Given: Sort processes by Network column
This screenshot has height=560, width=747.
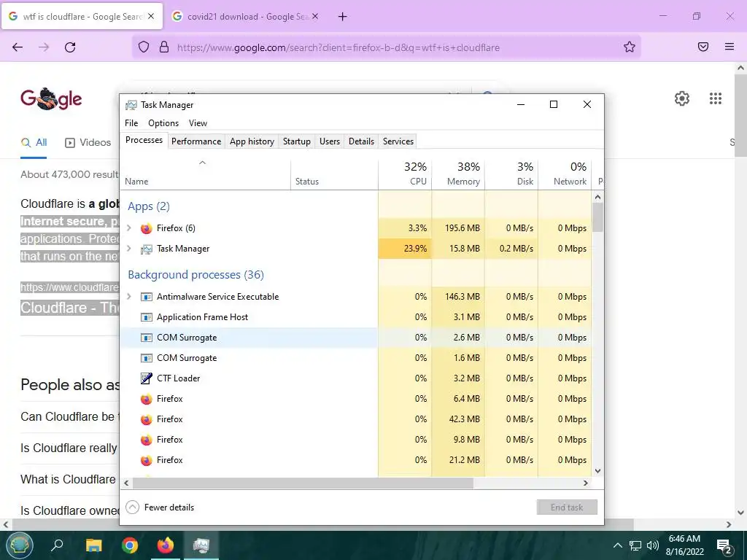Looking at the screenshot, I should (x=565, y=174).
